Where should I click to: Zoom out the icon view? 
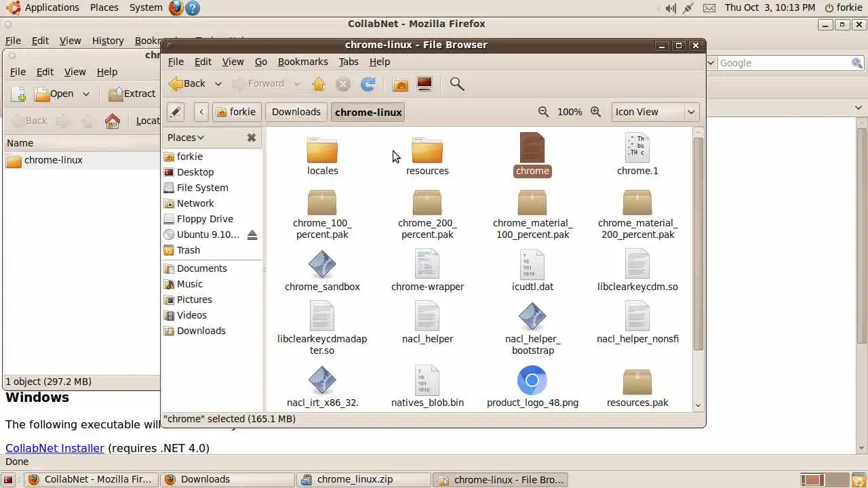point(543,112)
